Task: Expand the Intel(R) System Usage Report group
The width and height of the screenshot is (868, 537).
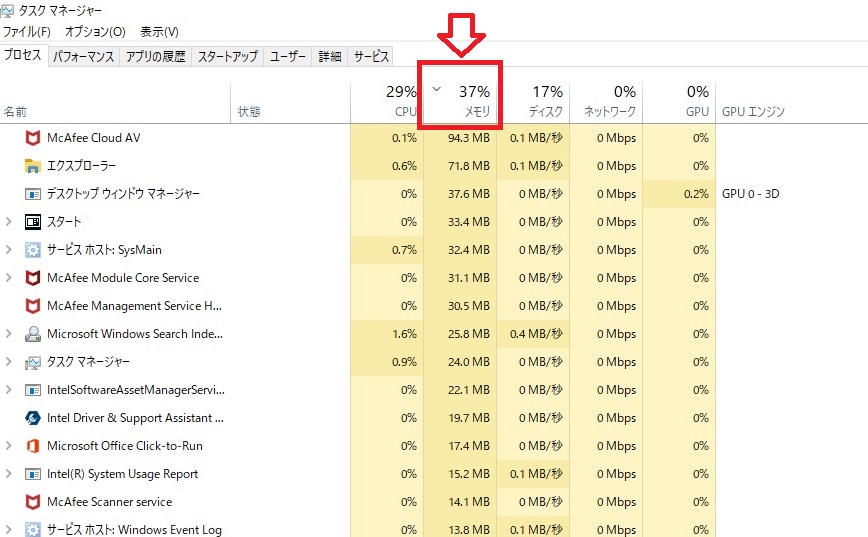Action: [8, 474]
